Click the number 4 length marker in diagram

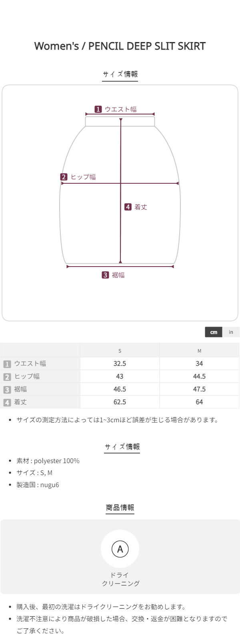[128, 207]
